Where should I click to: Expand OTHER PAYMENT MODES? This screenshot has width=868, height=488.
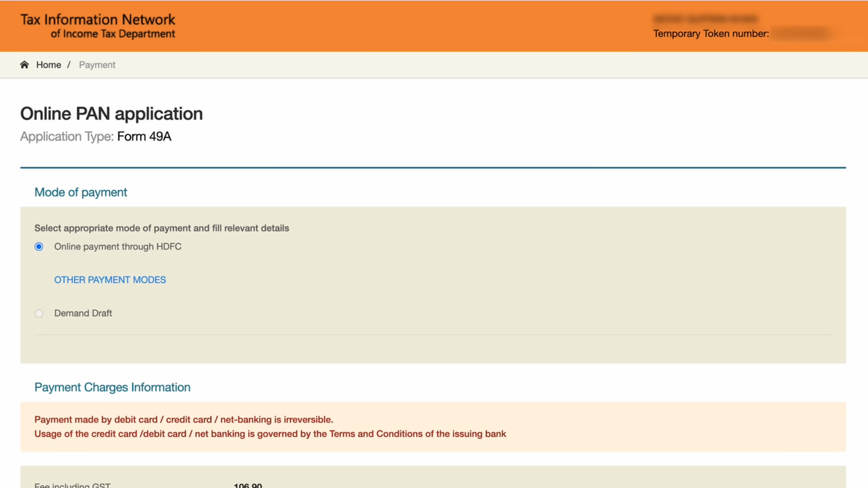[x=110, y=280]
